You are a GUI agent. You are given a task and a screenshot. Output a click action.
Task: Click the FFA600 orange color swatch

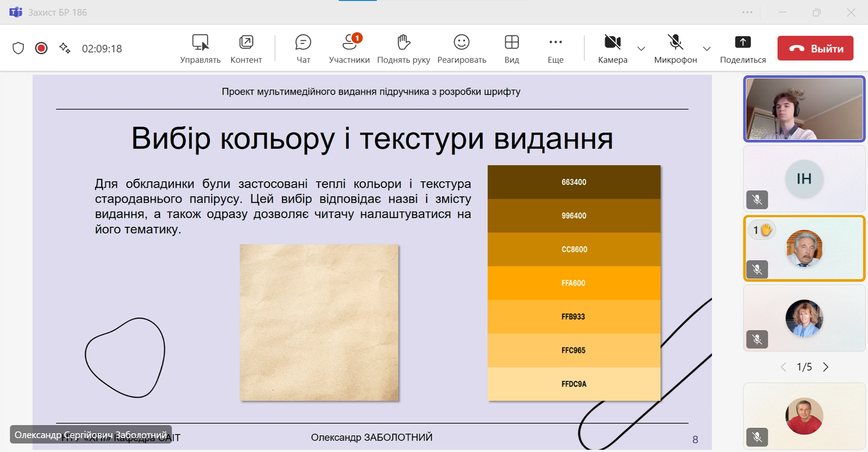(x=574, y=283)
